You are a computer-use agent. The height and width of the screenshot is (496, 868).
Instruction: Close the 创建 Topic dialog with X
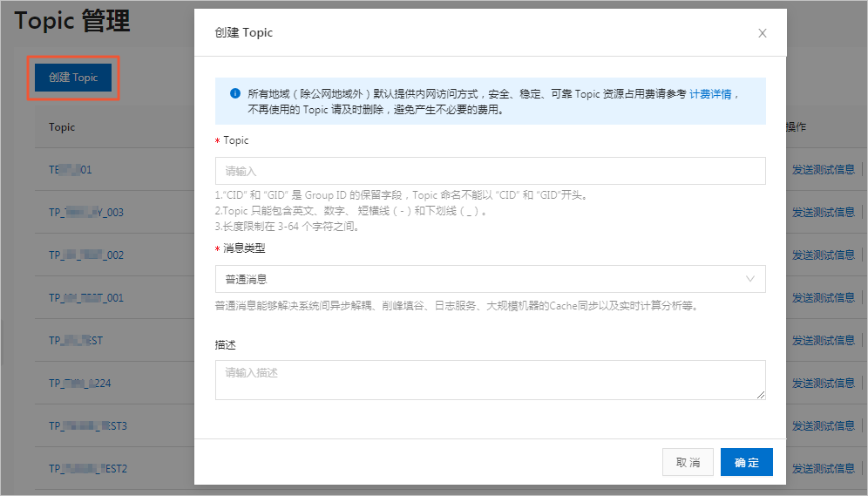763,33
